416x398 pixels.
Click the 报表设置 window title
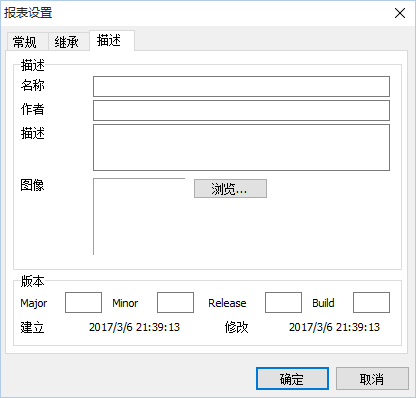28,13
